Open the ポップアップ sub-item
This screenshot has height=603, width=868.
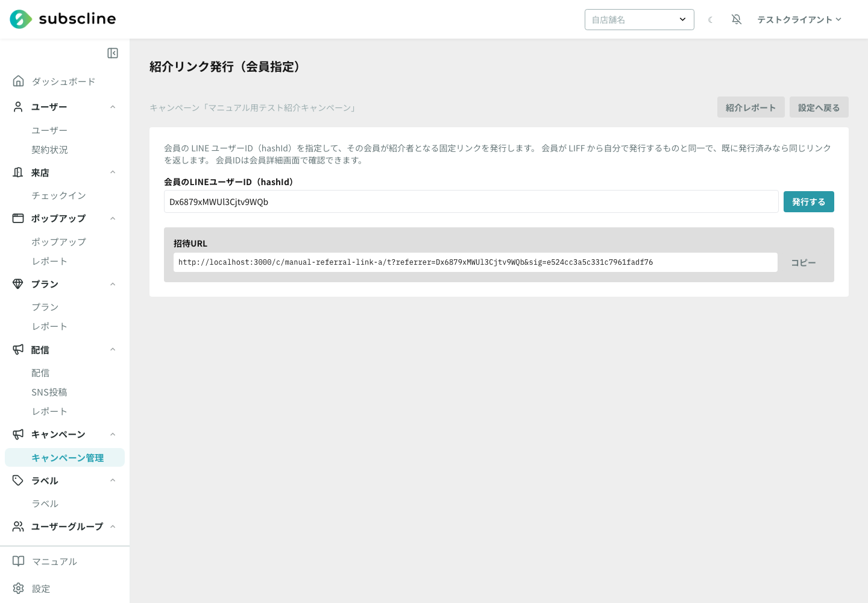(x=58, y=242)
